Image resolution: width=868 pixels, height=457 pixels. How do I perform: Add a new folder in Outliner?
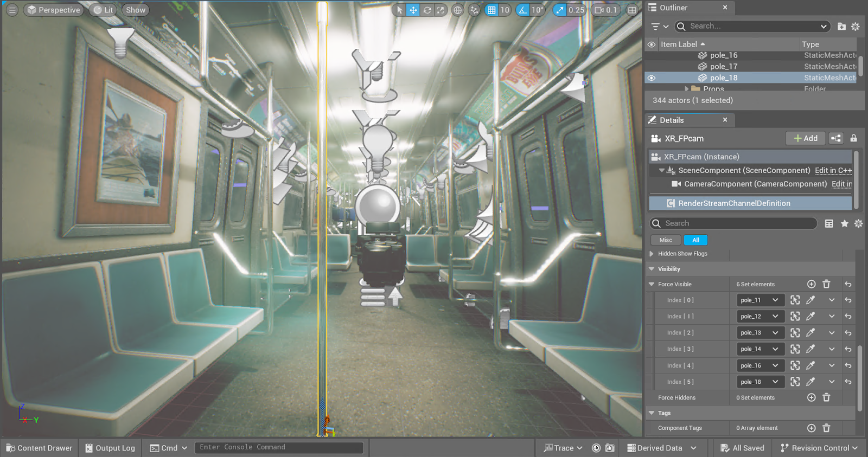841,26
